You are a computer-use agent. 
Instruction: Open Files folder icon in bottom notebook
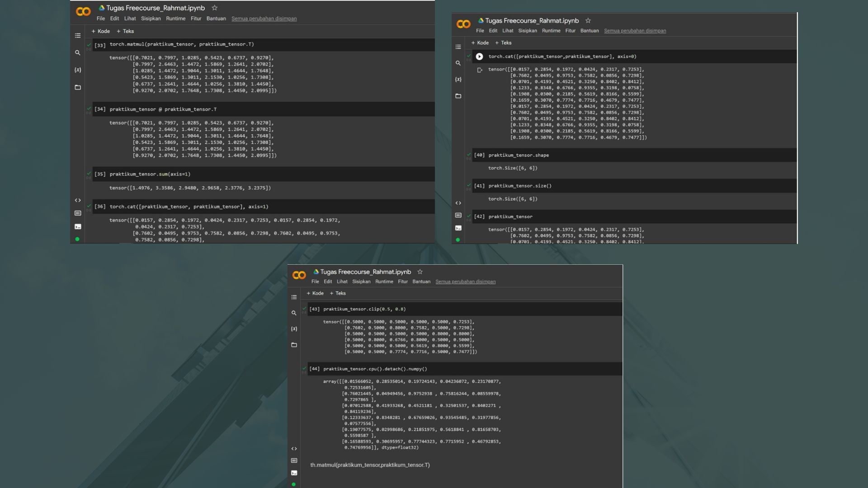pos(294,345)
